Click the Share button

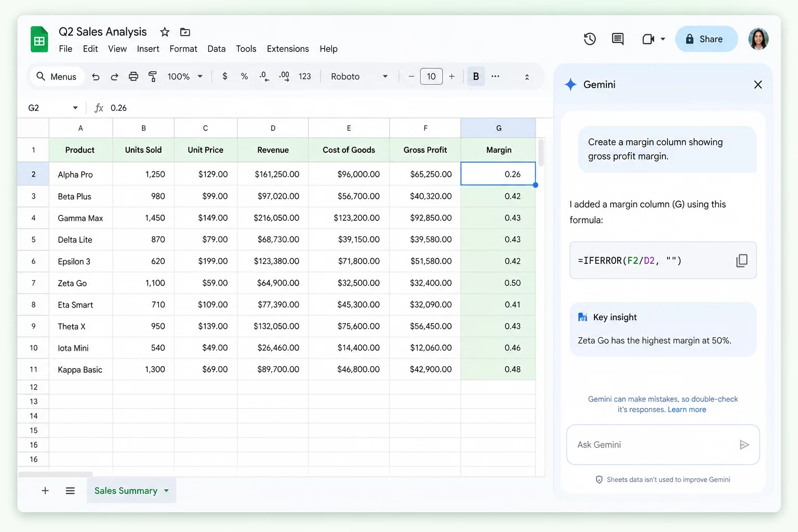[706, 39]
